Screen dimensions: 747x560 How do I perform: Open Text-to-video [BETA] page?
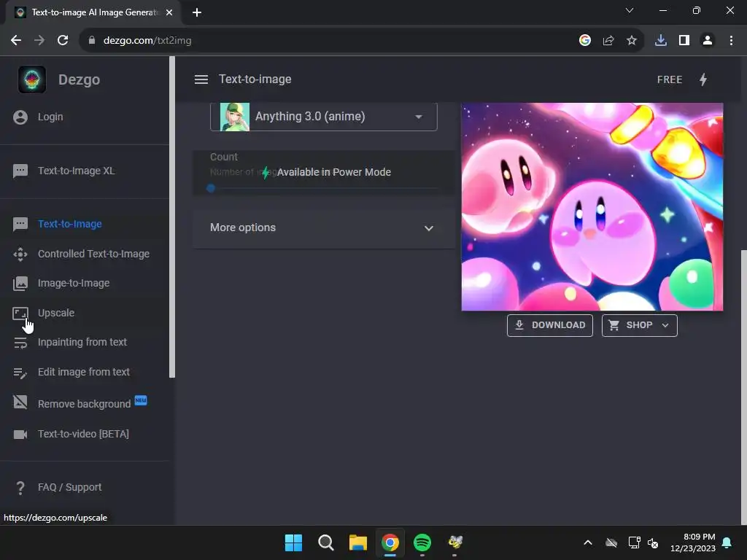pyautogui.click(x=83, y=435)
